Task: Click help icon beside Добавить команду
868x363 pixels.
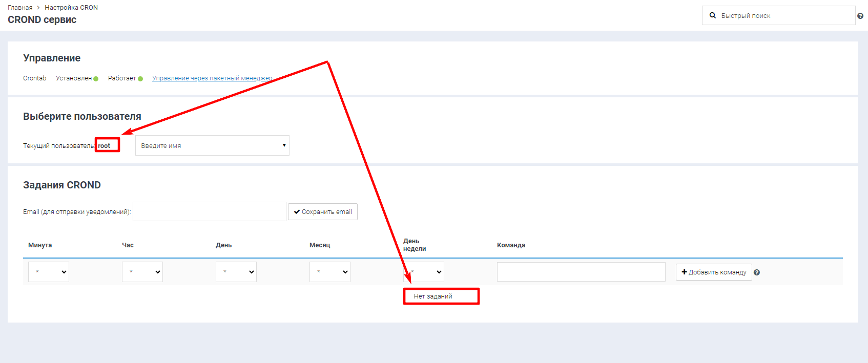Action: [757, 272]
